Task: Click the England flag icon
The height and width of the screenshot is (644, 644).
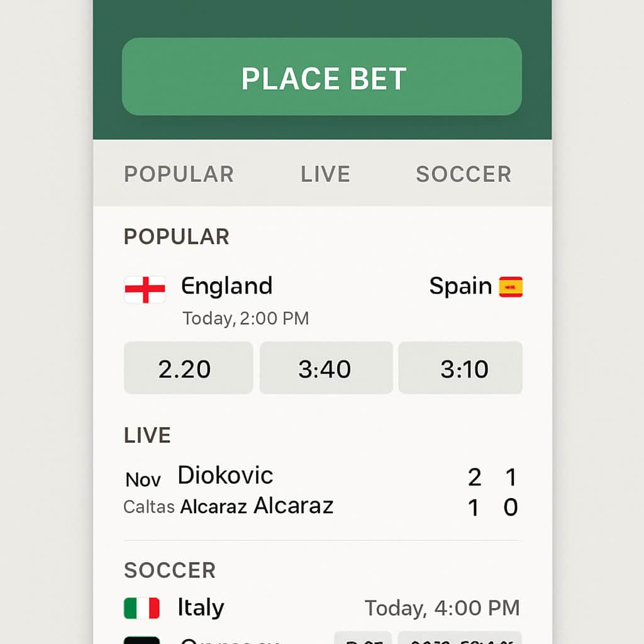Action: point(145,289)
